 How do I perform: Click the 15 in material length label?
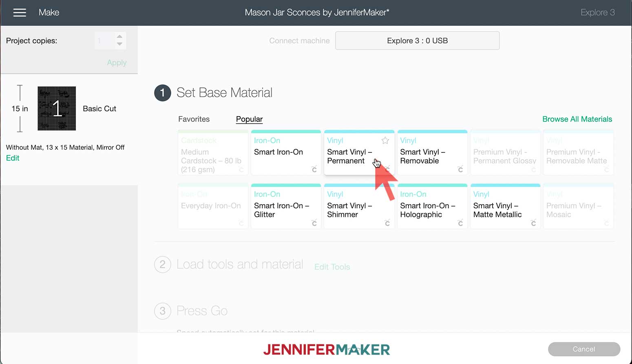(20, 109)
